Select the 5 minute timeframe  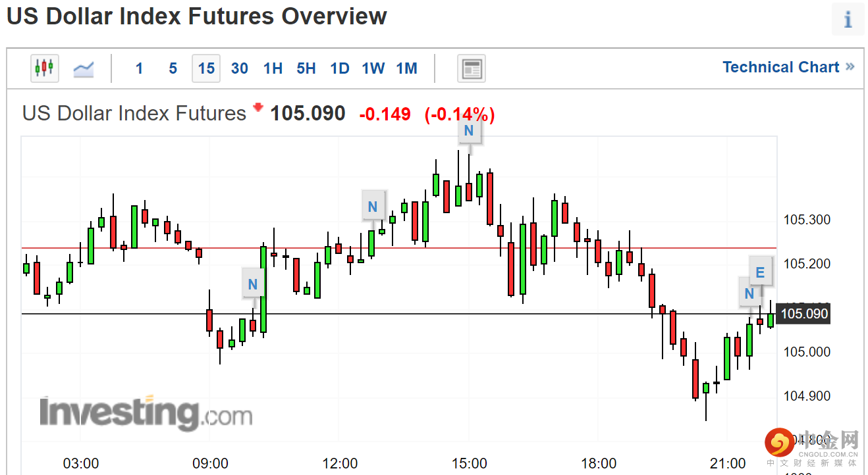coord(173,68)
